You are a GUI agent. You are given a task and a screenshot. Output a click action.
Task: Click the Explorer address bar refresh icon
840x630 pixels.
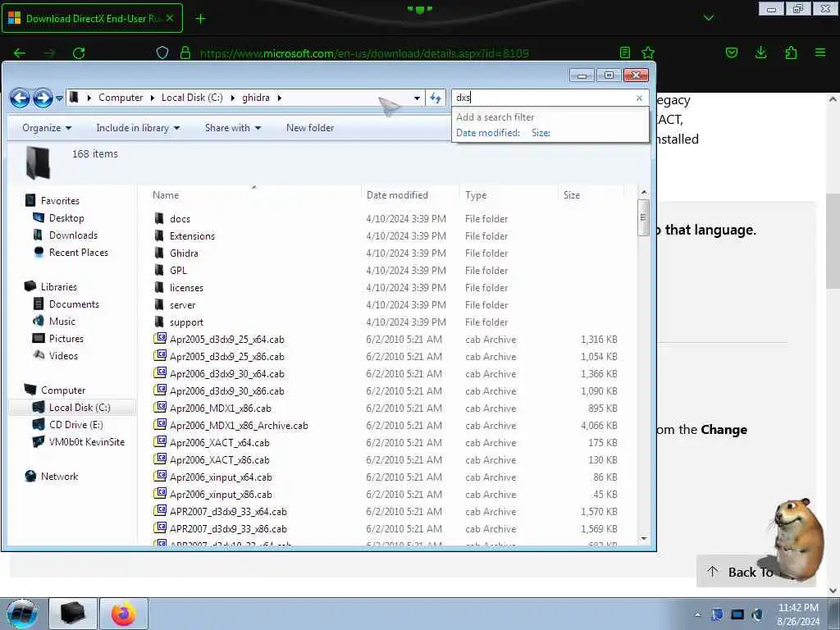pyautogui.click(x=435, y=98)
